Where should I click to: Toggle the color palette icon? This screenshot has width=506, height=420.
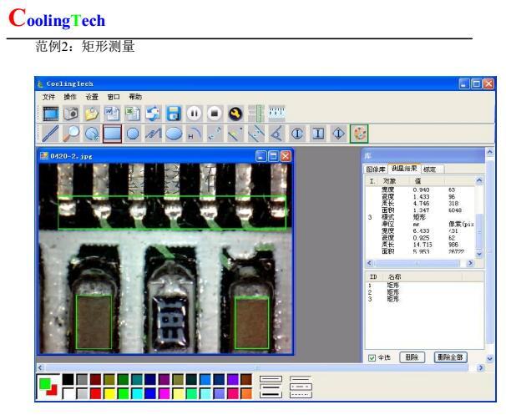pos(359,134)
